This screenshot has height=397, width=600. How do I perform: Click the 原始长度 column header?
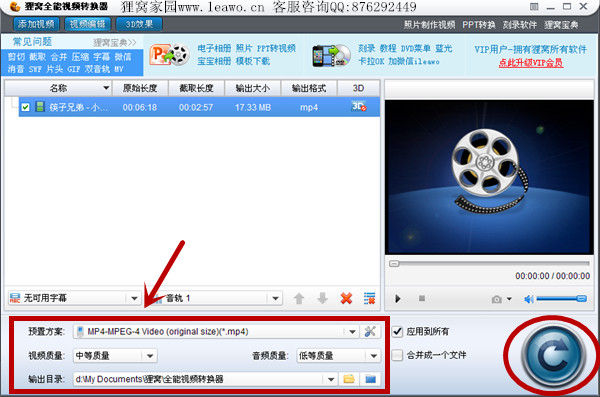[x=140, y=88]
